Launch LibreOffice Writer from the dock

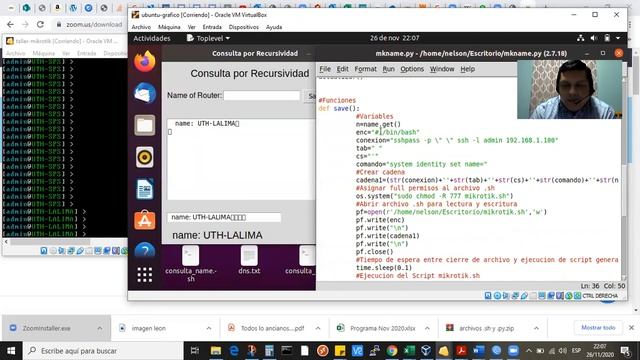click(x=144, y=189)
